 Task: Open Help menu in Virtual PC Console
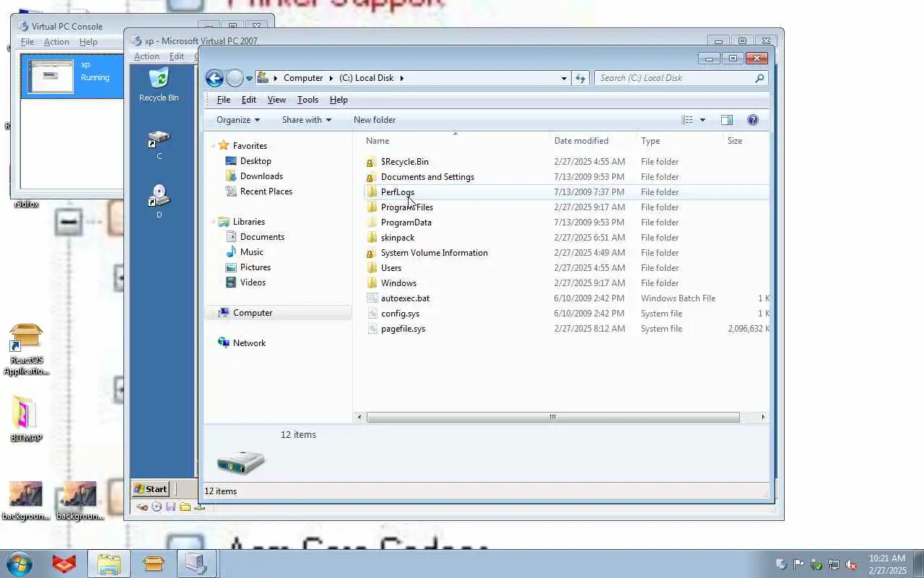click(x=88, y=42)
